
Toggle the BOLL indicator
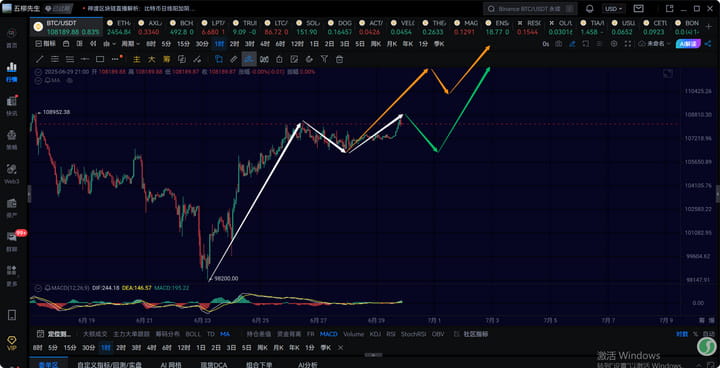[193, 334]
